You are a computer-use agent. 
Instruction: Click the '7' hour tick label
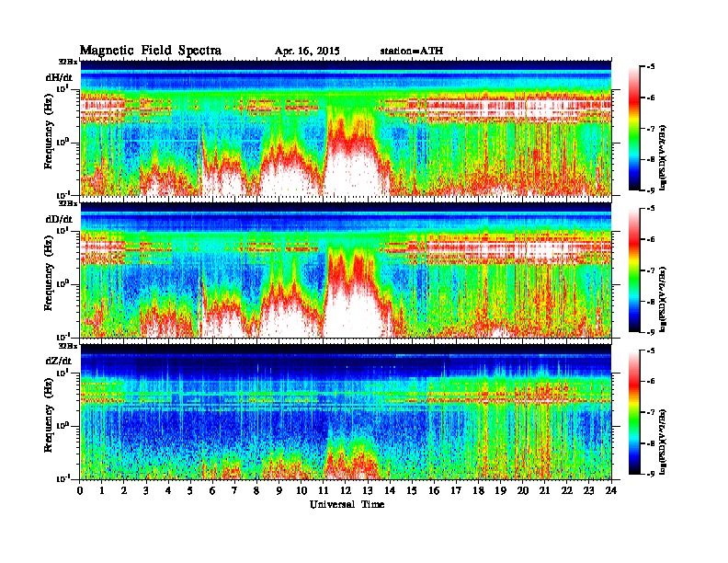point(235,491)
